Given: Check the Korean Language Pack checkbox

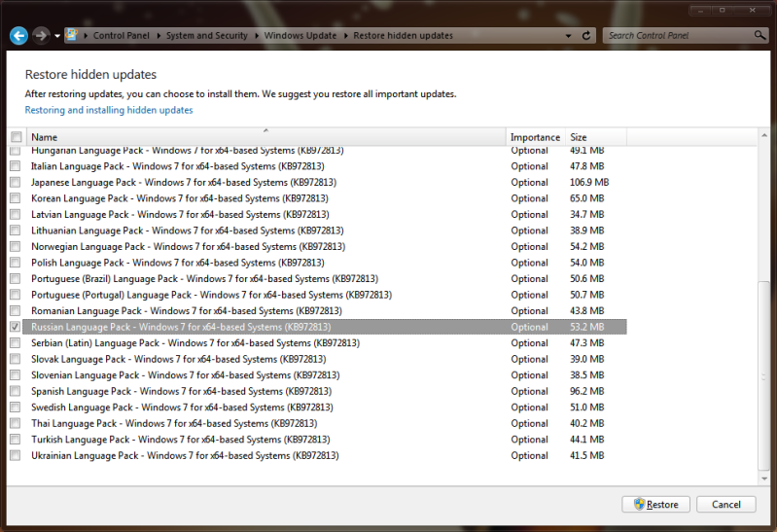Looking at the screenshot, I should coord(16,198).
